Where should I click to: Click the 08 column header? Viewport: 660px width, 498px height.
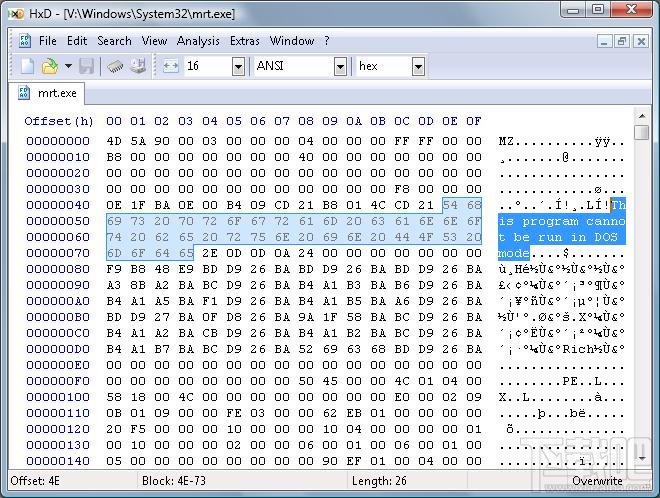(306, 121)
